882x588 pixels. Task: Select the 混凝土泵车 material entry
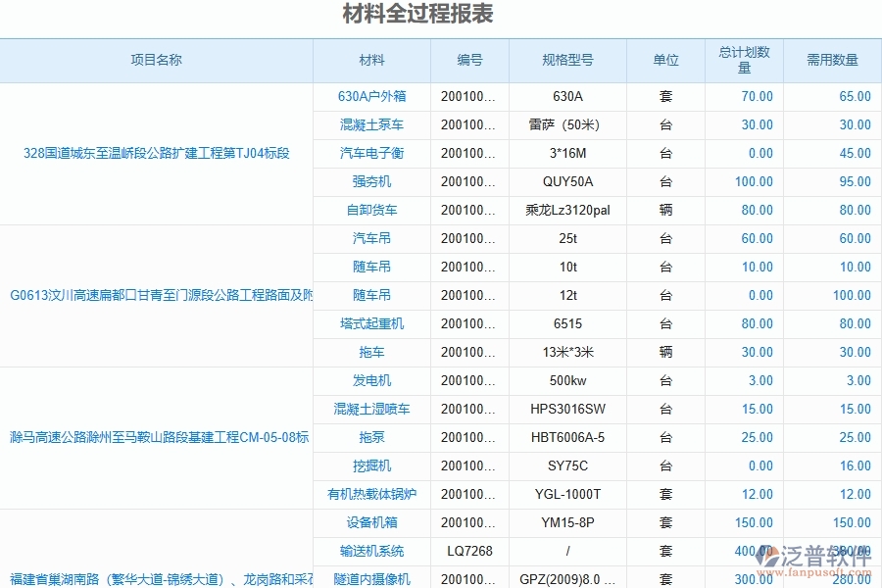(x=370, y=124)
